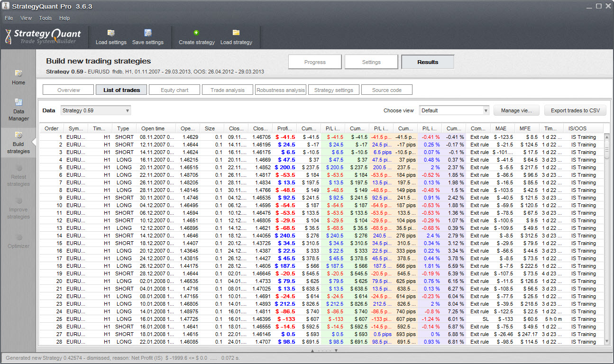This screenshot has height=364, width=614.
Task: Open the Equity chart sub-tab
Action: (x=174, y=90)
